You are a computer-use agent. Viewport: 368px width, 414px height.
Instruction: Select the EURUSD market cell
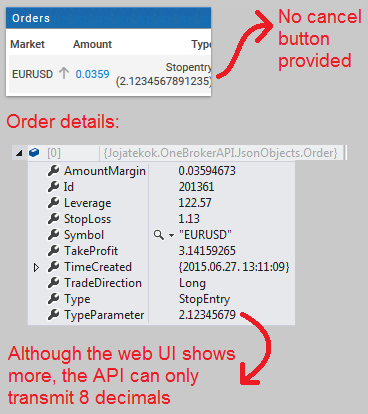pos(32,74)
